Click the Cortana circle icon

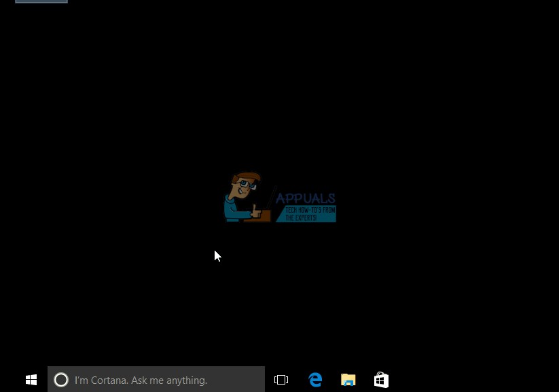61,380
